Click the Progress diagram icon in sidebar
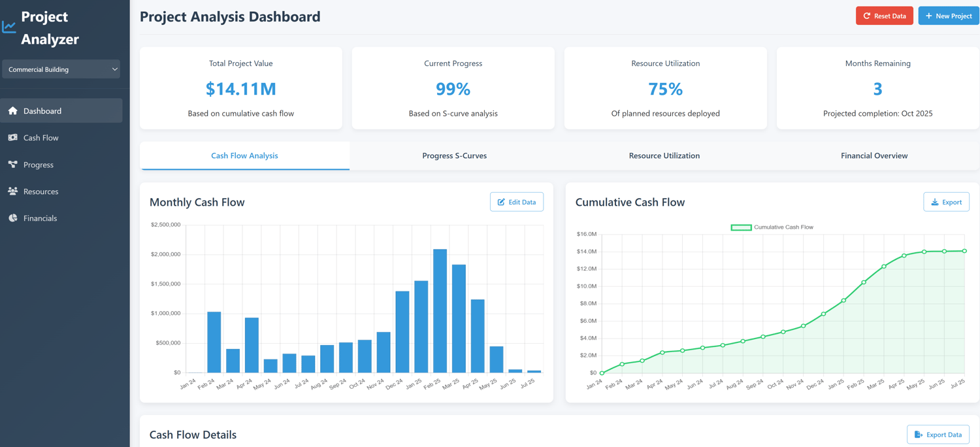 [12, 165]
